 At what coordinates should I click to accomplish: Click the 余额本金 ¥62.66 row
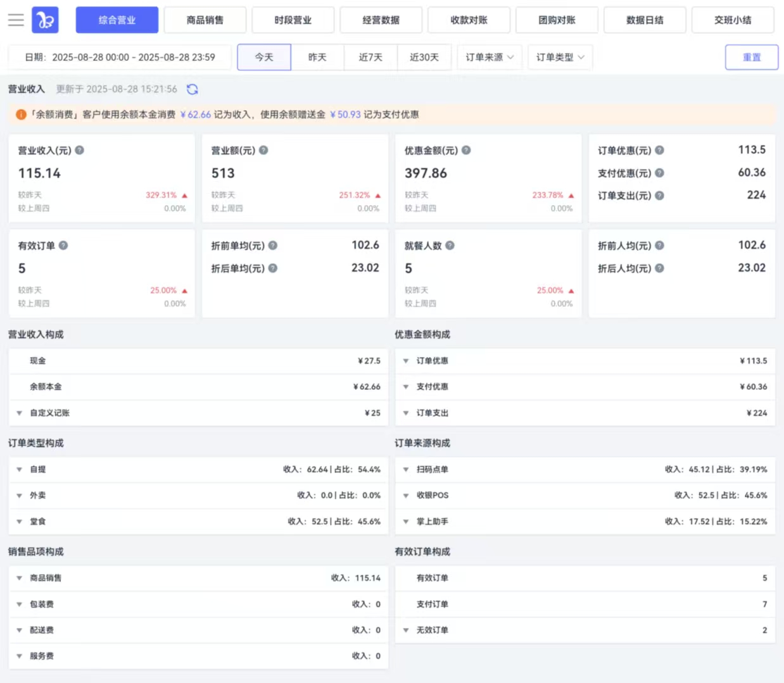(x=198, y=387)
